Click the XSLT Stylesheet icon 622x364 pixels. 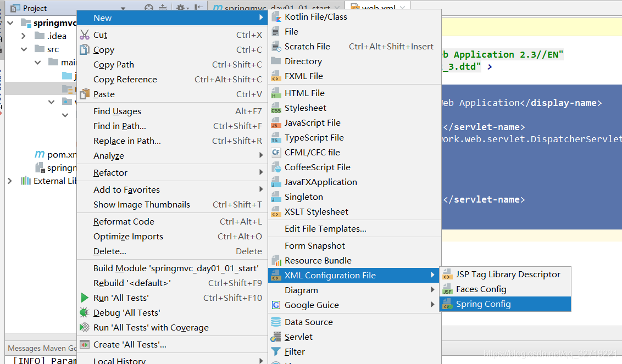point(276,212)
